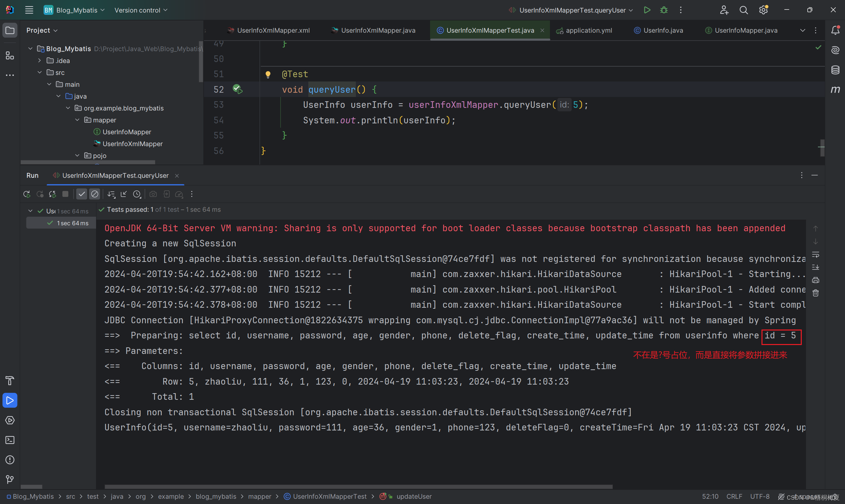Click the run test gutter icon at line 52

coord(238,89)
